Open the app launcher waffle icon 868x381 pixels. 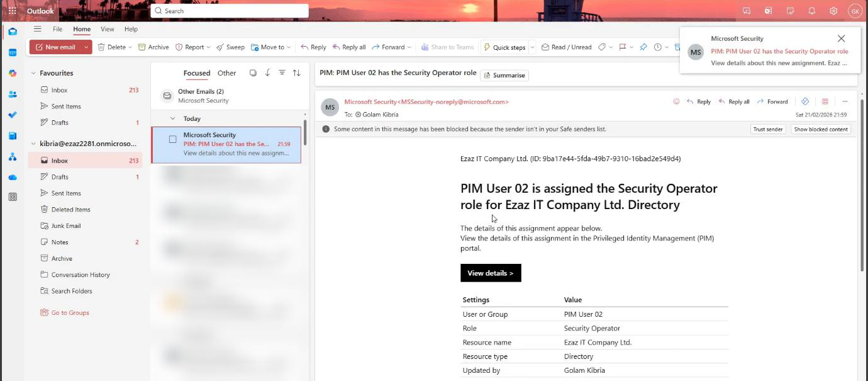point(12,11)
